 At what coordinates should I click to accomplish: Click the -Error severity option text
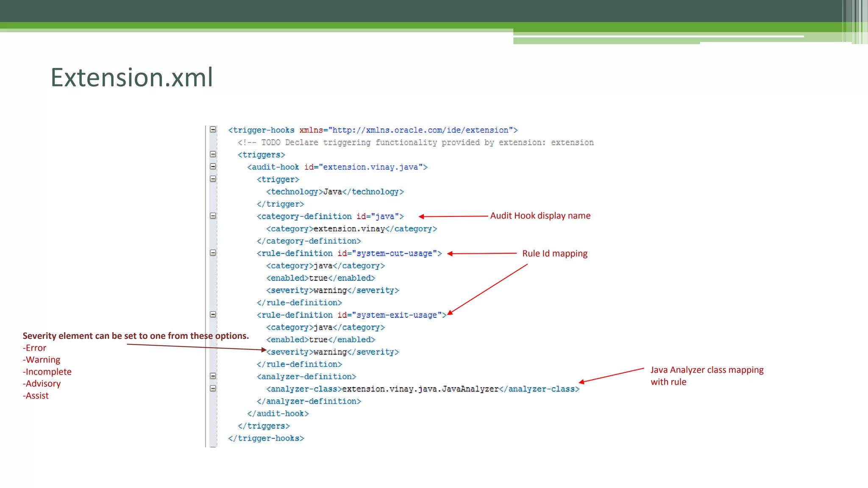[35, 348]
